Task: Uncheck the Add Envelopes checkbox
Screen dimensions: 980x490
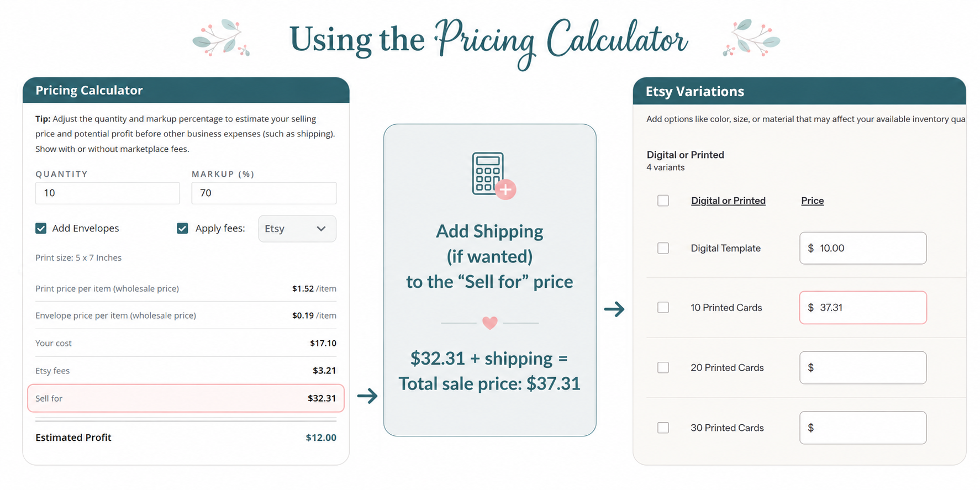Action: tap(41, 228)
